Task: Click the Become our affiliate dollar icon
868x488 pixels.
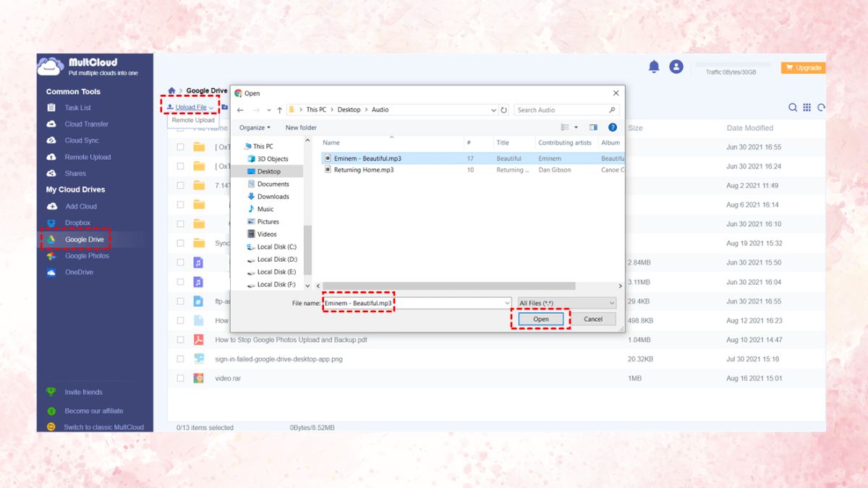Action: pos(51,411)
